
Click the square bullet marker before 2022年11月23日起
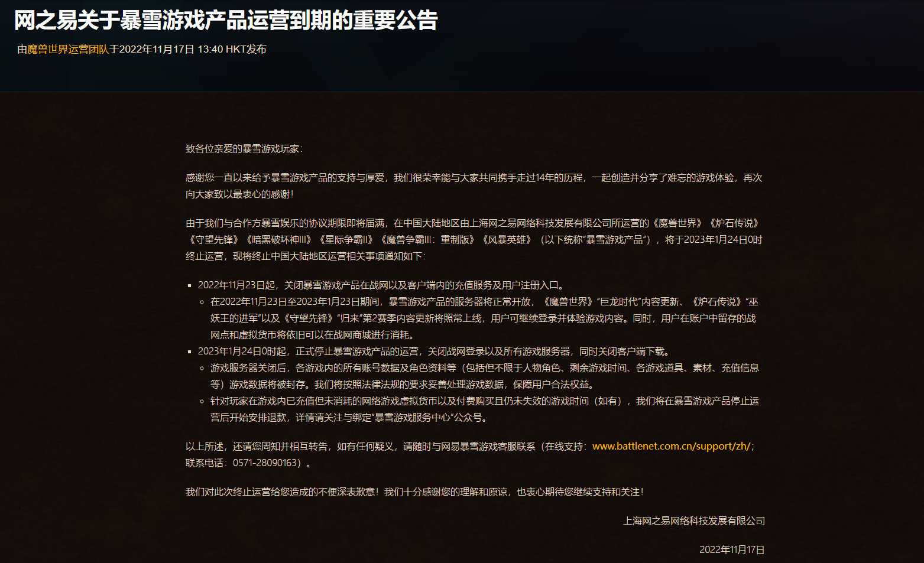(x=190, y=285)
